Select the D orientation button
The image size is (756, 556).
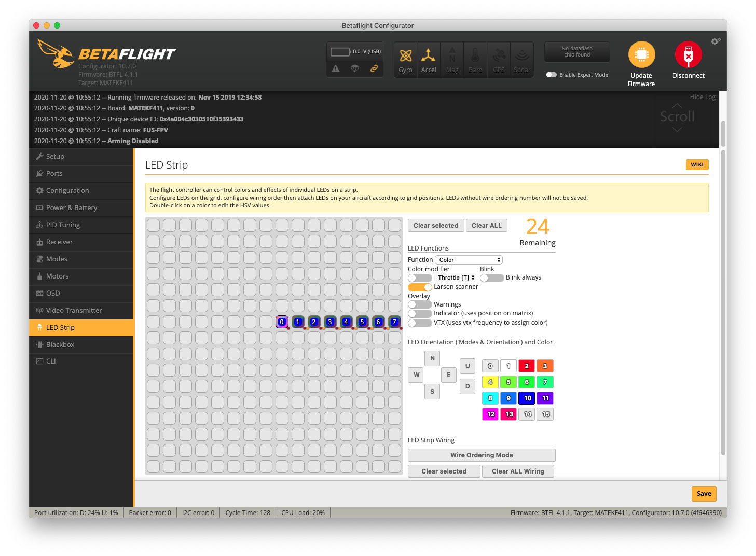click(468, 386)
